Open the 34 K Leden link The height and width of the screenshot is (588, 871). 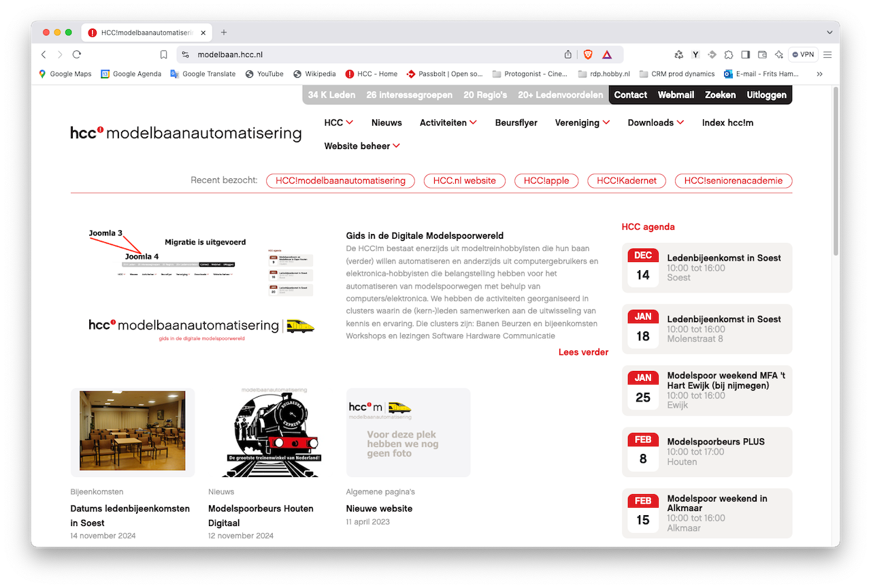(x=331, y=95)
